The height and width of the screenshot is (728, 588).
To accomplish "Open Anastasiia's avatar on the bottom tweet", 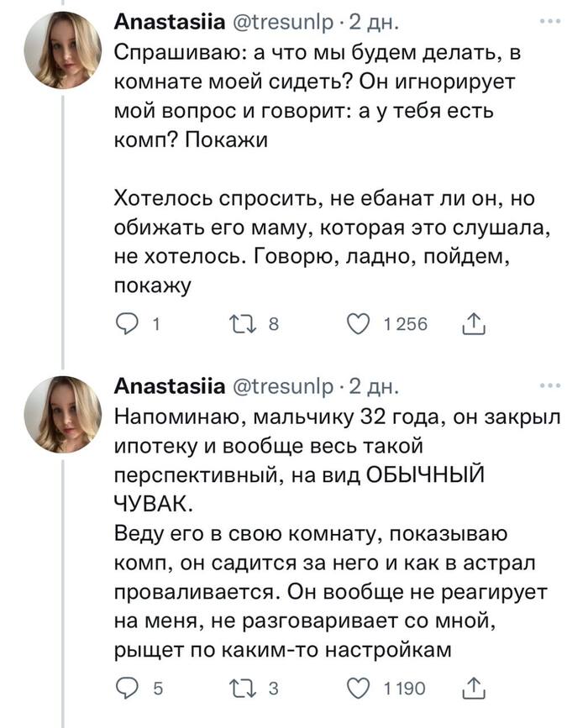I will 63,415.
